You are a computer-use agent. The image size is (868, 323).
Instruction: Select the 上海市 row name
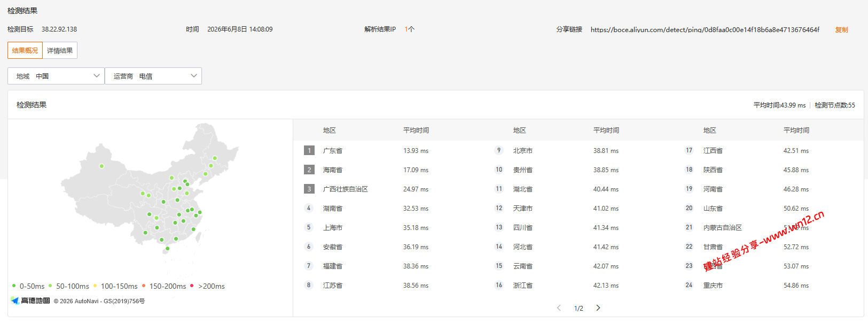pyautogui.click(x=333, y=228)
